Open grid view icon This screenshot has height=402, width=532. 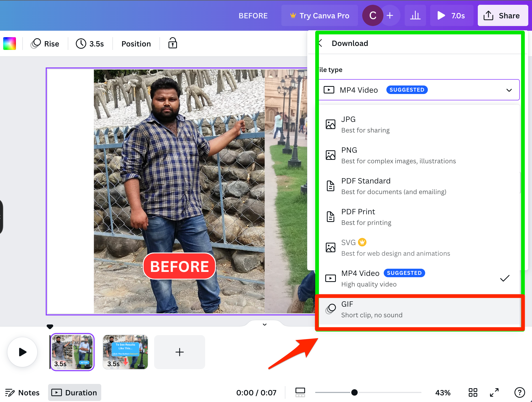473,392
